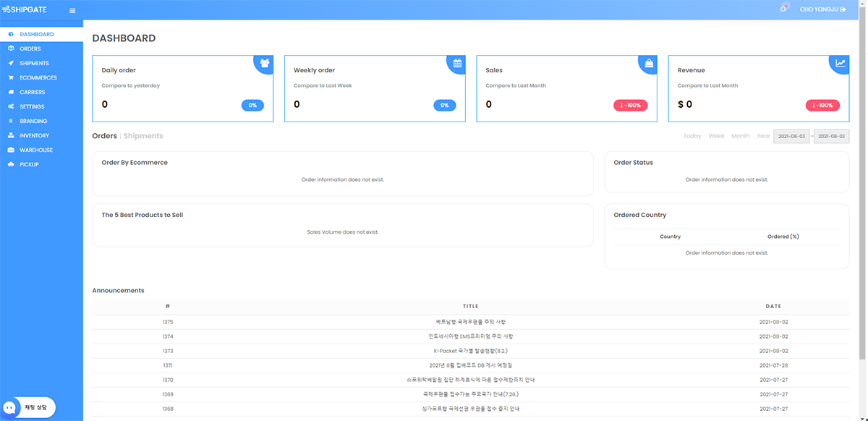Select the Orders tab above the charts
Image resolution: width=868 pixels, height=421 pixels.
[x=104, y=135]
